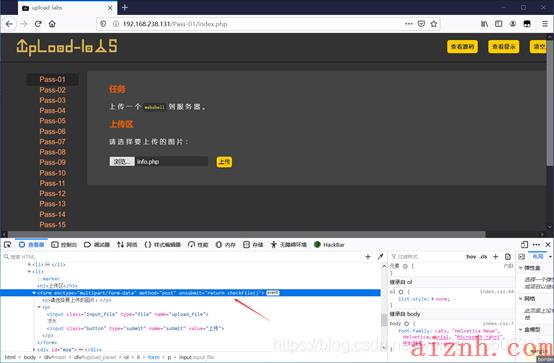Toggle responsive design mode icon
Image resolution: width=554 pixels, height=363 pixels.
point(524,245)
